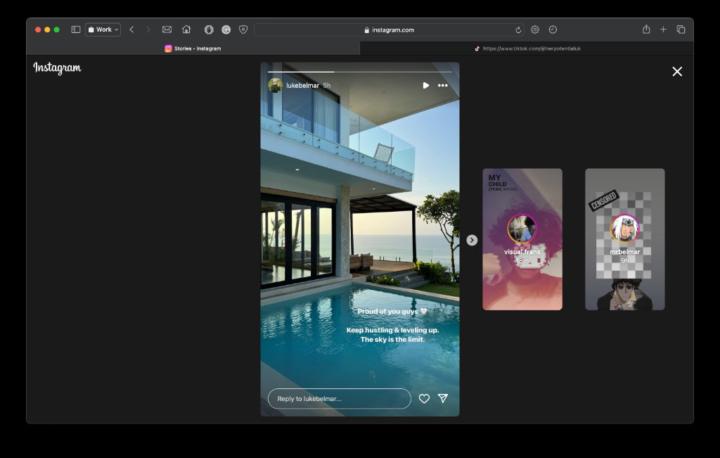Click the mail envelope toolbar icon
720x458 pixels.
[x=167, y=29]
